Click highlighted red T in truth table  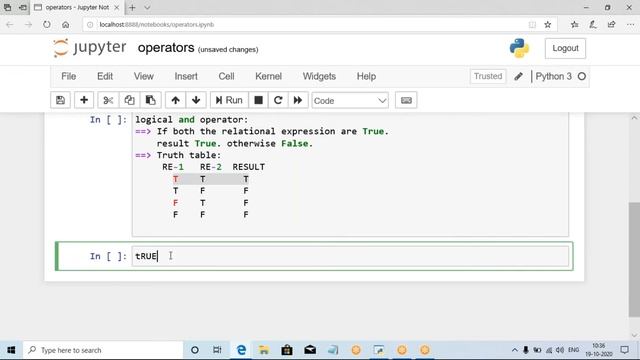click(176, 179)
